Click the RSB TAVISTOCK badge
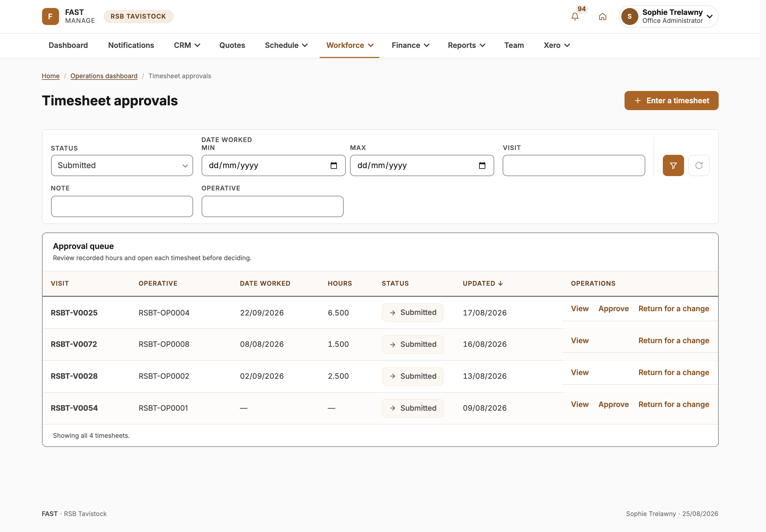Image resolution: width=766 pixels, height=532 pixels. [x=138, y=16]
